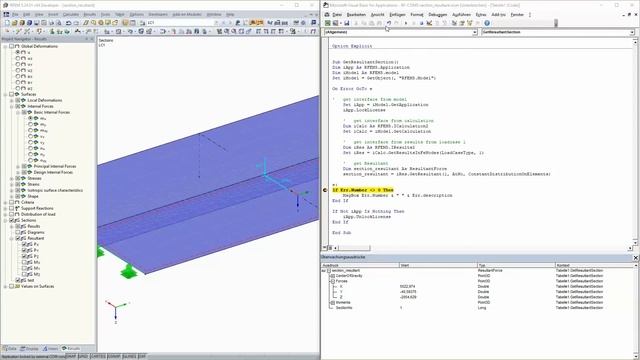Select my radio under Basic Internal Forces
The width and height of the screenshot is (640, 360).
30,124
